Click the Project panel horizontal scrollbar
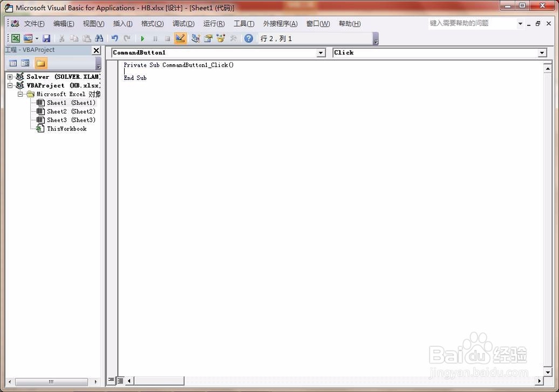This screenshot has width=559, height=392. pos(53,382)
